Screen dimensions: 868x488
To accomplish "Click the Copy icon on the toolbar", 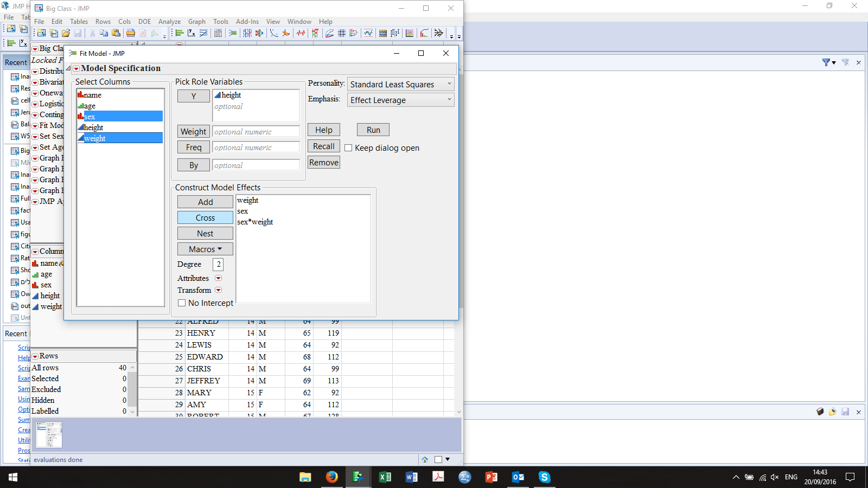I will coord(104,33).
